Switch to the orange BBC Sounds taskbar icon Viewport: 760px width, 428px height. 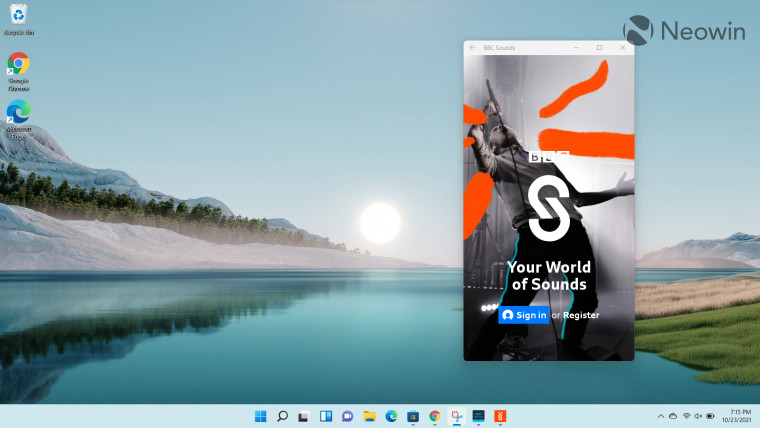[x=500, y=416]
